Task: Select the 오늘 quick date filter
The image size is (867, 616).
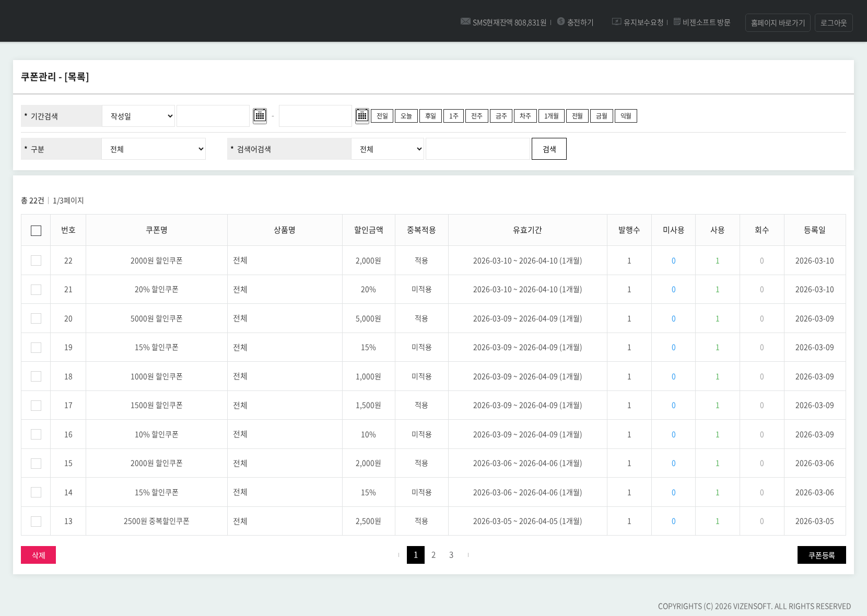Action: [x=406, y=116]
